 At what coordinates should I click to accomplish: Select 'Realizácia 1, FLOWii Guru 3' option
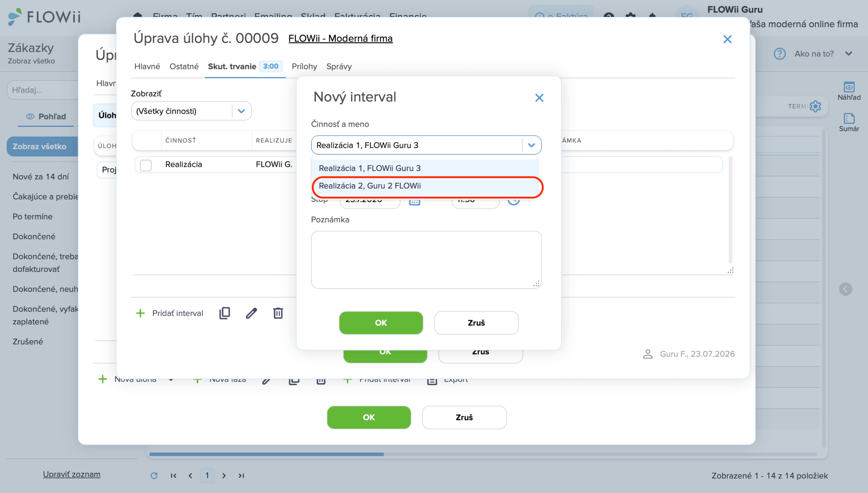point(425,168)
